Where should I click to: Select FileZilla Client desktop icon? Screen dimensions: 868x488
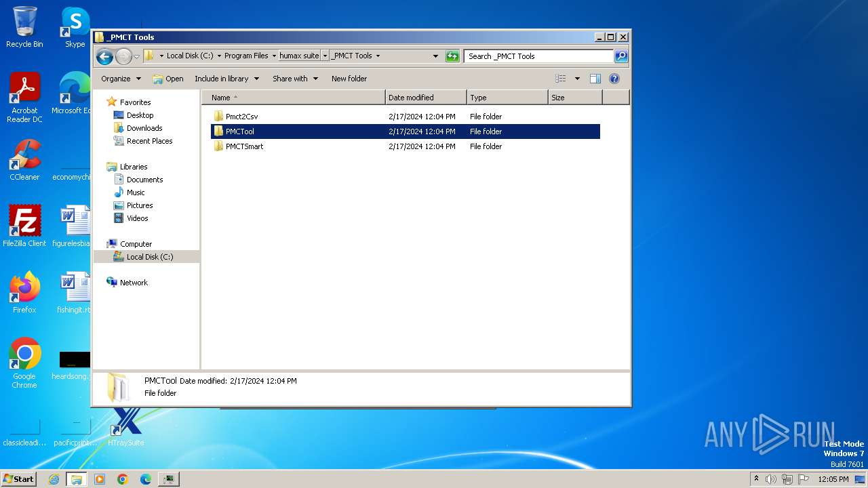coord(24,226)
